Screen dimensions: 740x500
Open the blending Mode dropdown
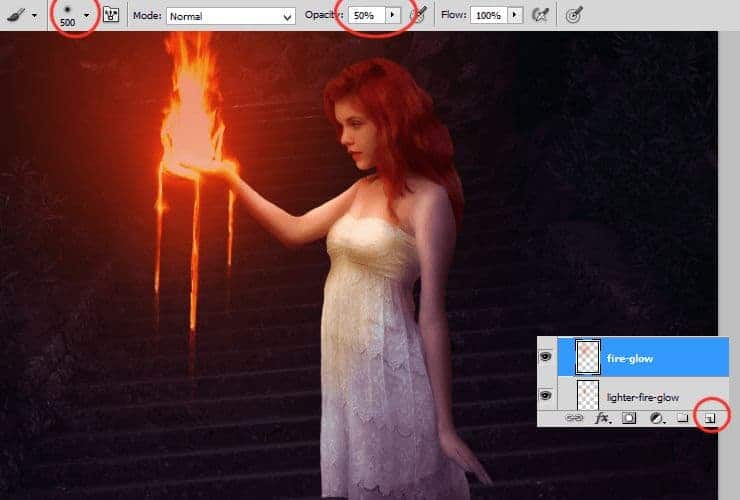tap(231, 16)
